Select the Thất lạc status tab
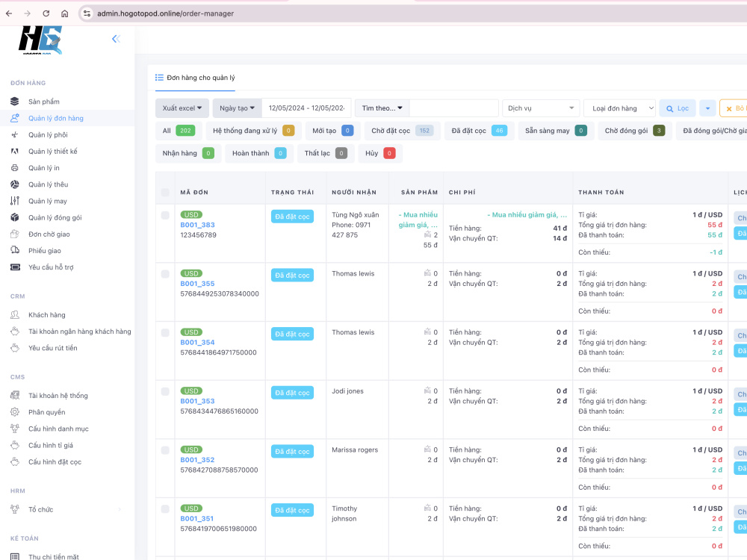 coord(326,153)
